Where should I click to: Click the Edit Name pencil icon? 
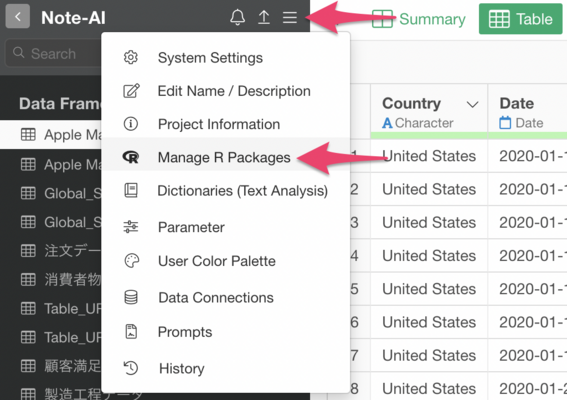(131, 91)
